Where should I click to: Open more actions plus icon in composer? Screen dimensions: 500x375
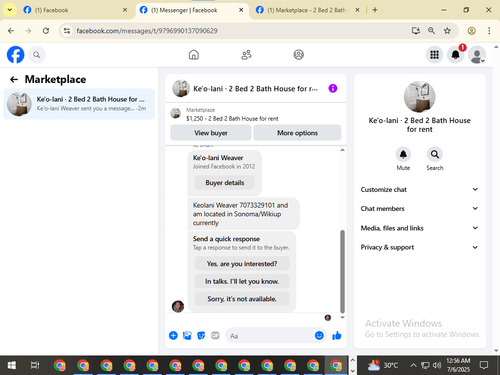[173, 335]
